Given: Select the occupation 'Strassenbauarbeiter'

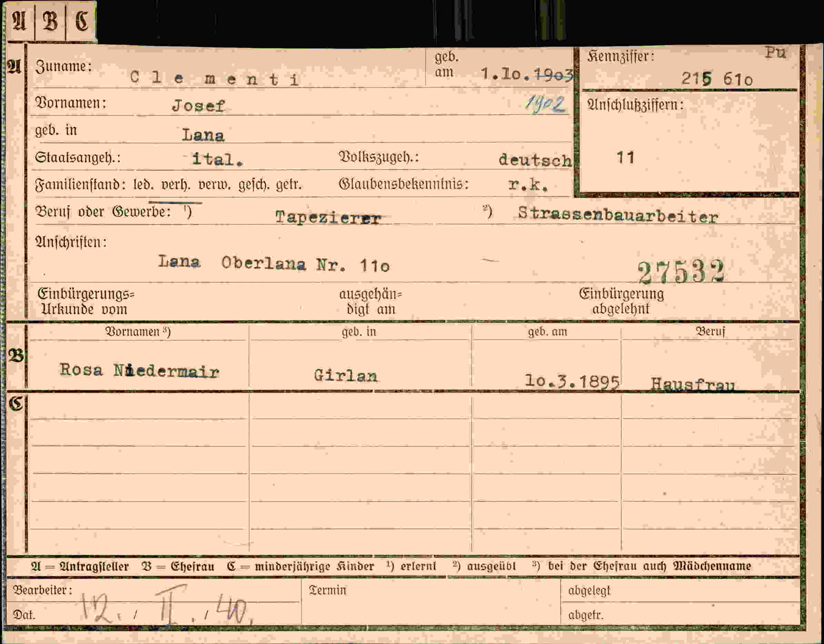Looking at the screenshot, I should point(618,215).
